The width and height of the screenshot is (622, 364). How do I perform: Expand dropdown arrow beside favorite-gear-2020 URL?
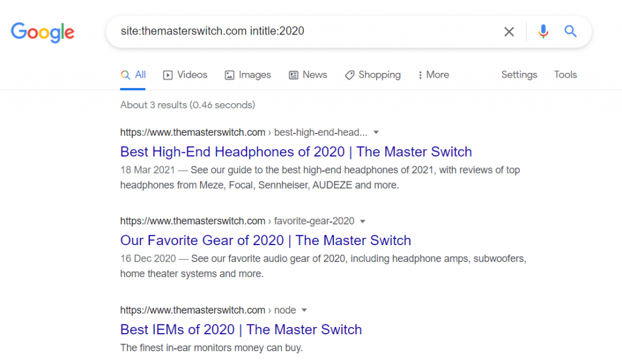pos(363,221)
